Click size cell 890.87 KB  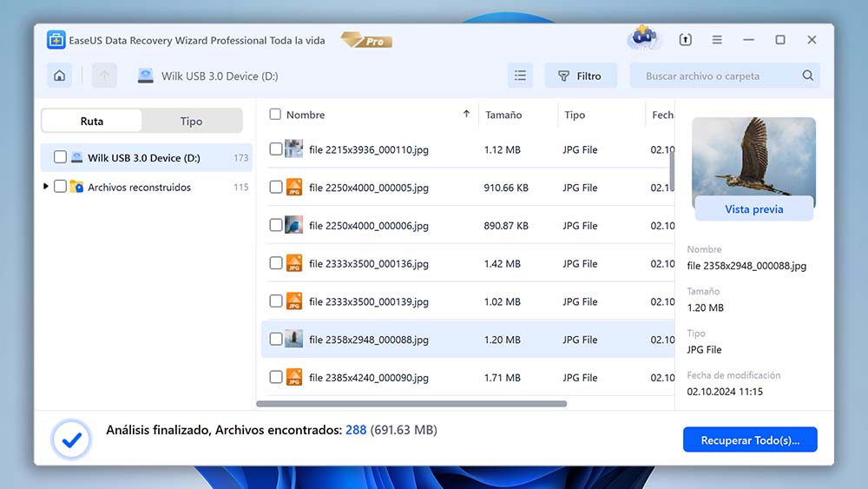tap(506, 226)
